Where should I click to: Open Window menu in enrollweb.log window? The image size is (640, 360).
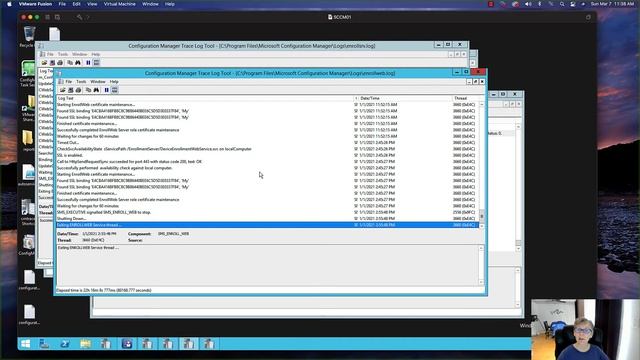[x=98, y=82]
